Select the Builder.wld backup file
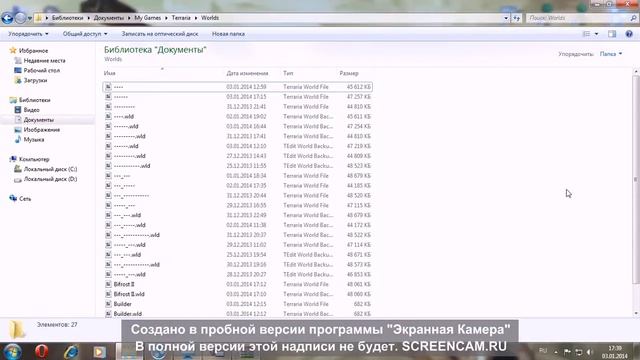 238,314
